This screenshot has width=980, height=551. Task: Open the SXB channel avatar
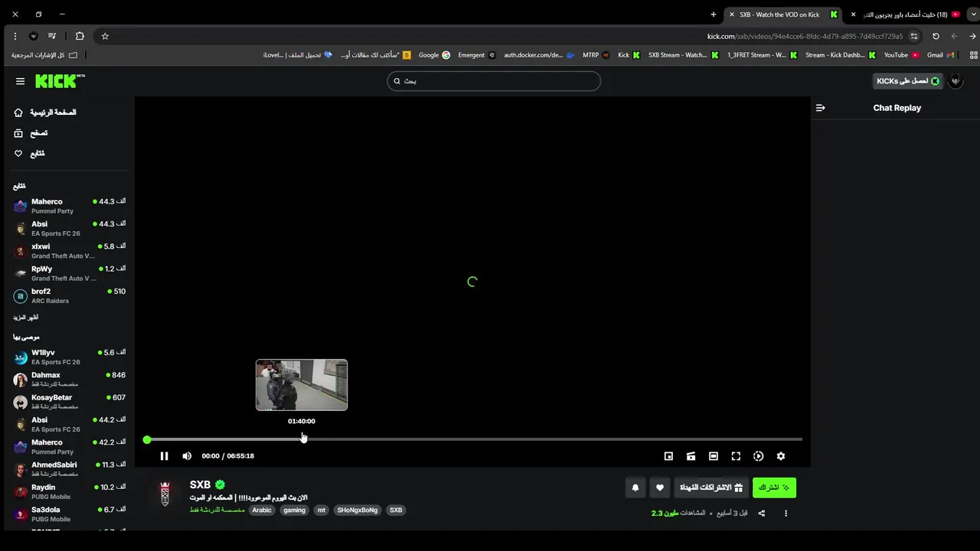click(165, 494)
